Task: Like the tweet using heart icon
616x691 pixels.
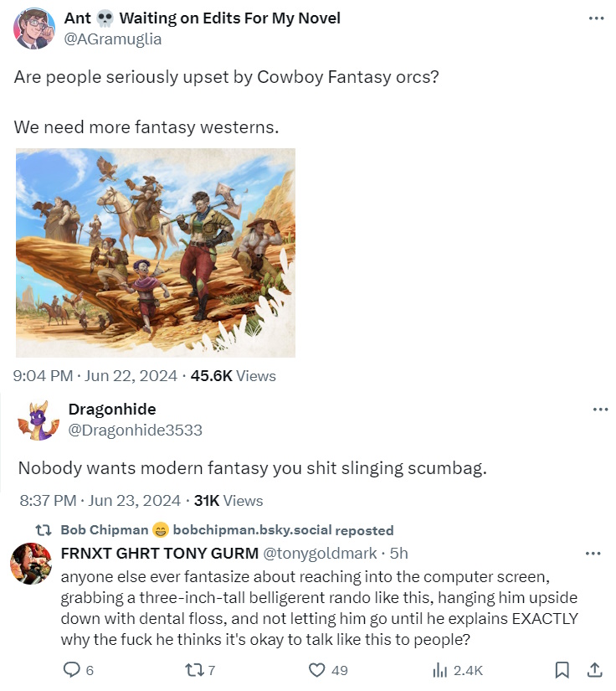Action: (x=316, y=670)
